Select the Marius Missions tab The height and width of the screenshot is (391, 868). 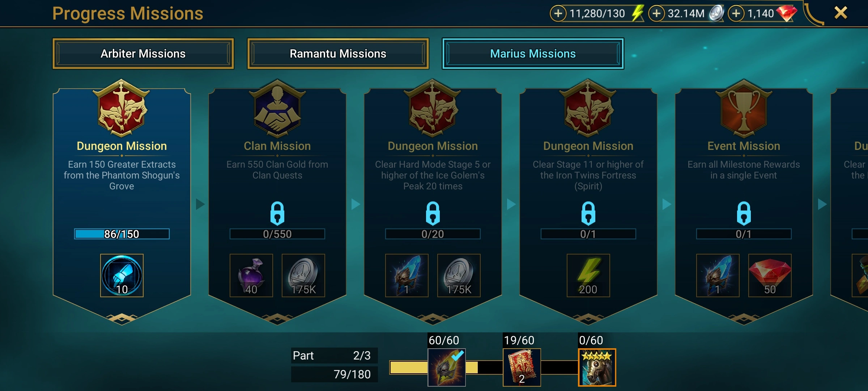click(x=533, y=54)
